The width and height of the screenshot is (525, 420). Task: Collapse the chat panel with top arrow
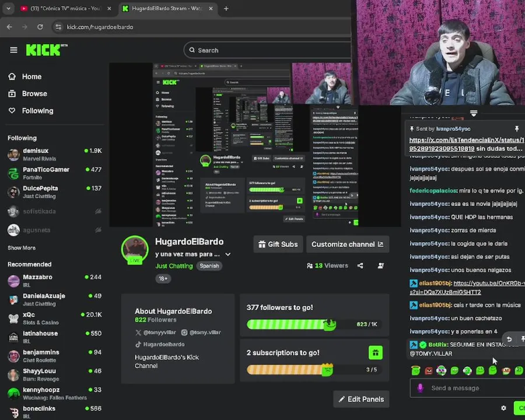pyautogui.click(x=474, y=113)
